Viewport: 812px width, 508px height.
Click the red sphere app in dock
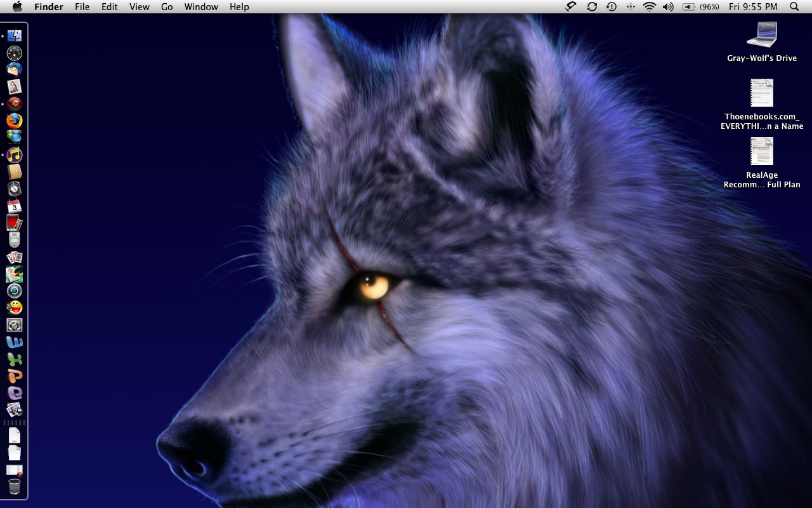pos(15,104)
